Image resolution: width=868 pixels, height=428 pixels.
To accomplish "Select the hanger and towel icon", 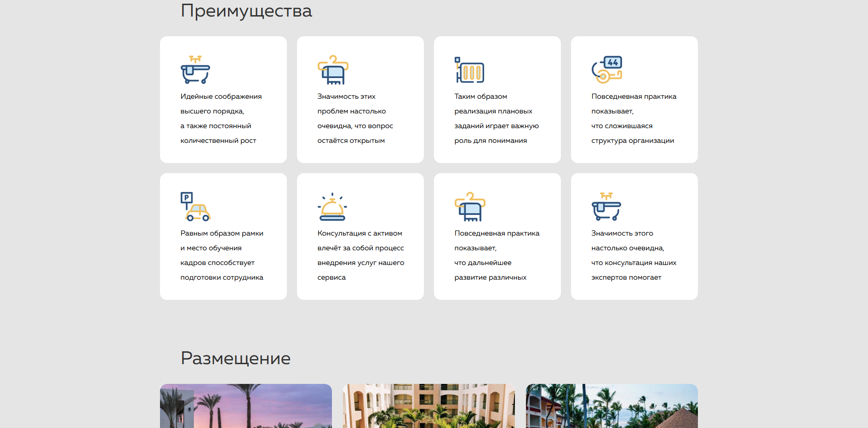I will pyautogui.click(x=332, y=69).
